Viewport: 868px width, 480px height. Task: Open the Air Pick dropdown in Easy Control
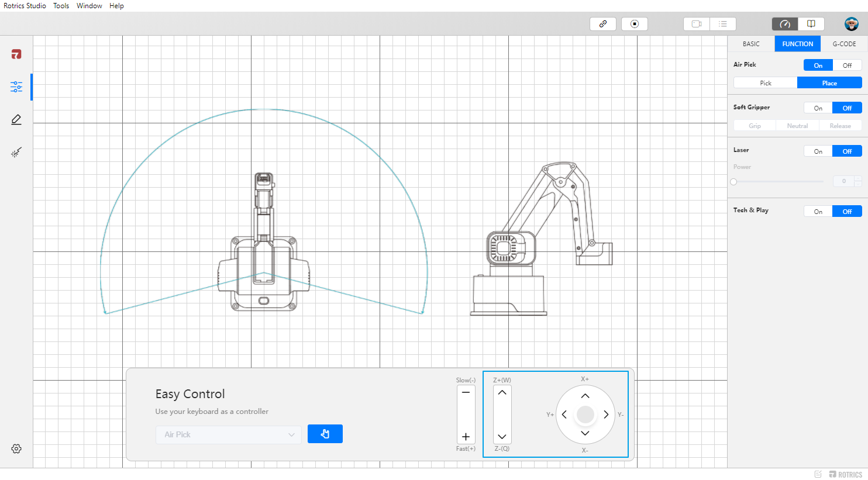click(x=229, y=434)
